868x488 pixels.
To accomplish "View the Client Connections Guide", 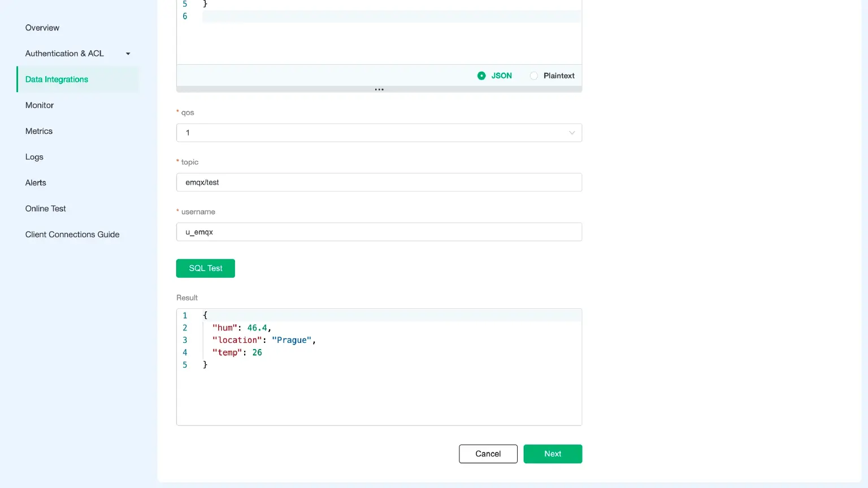I will 72,234.
